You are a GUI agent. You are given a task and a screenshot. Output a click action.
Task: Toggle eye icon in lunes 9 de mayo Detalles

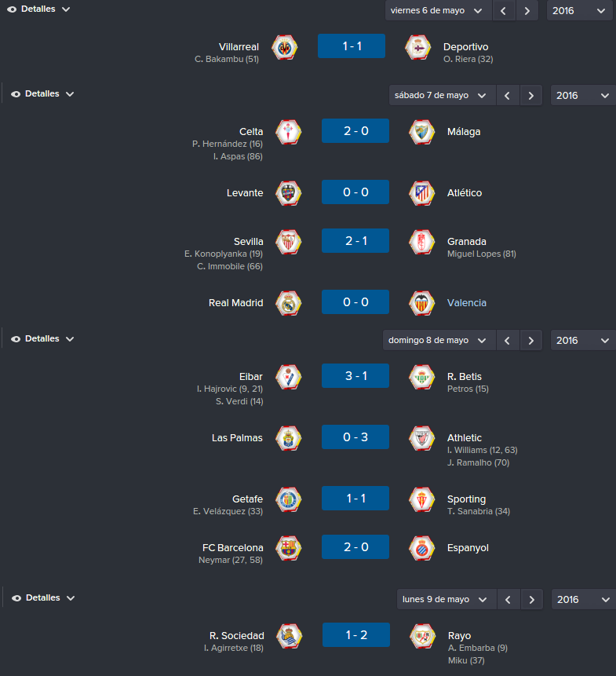16,598
